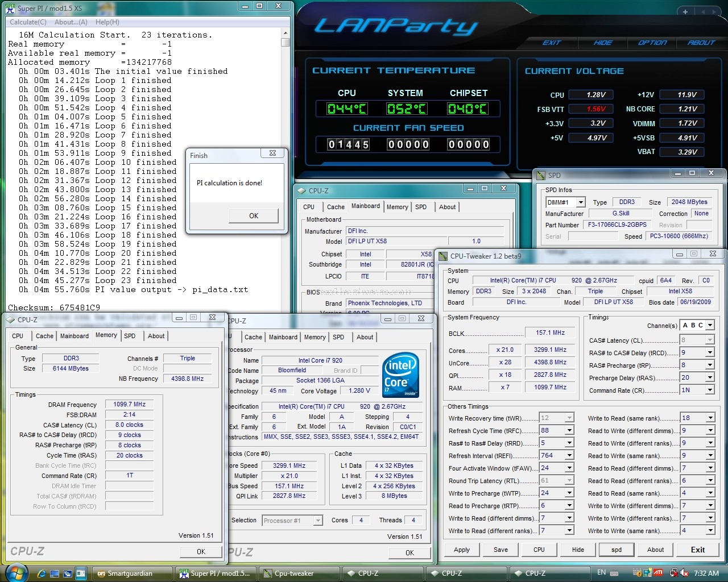This screenshot has height=582, width=728.
Task: Click scroll up arrow in Super PI
Action: [286, 34]
